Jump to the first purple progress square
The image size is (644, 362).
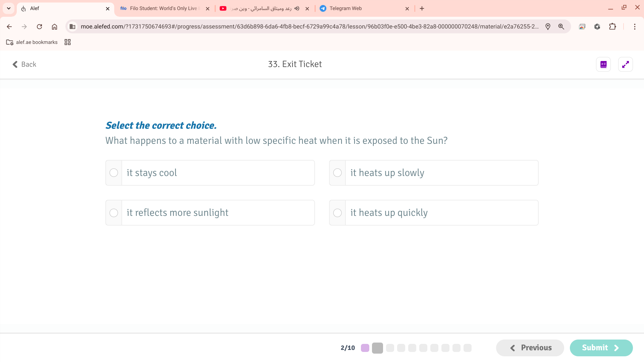pos(365,348)
